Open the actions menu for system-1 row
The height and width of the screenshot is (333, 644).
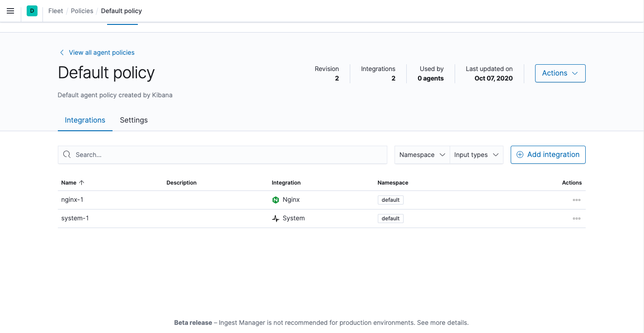tap(576, 219)
